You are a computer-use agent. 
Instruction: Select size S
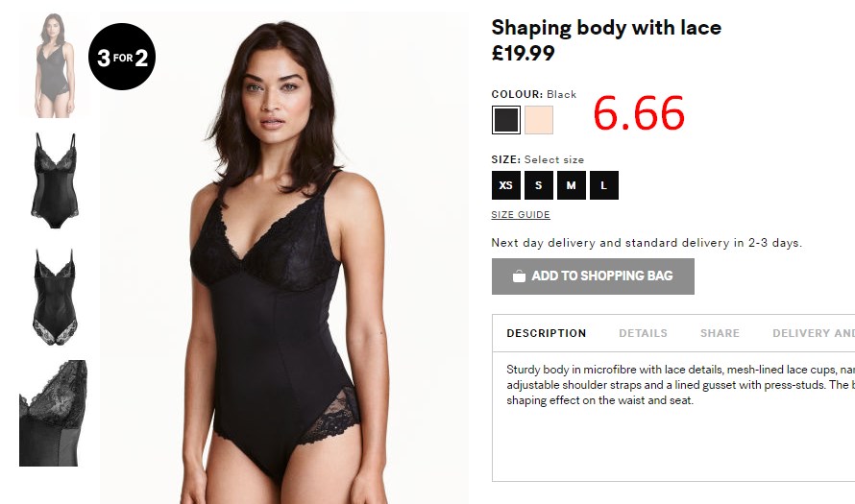[539, 185]
